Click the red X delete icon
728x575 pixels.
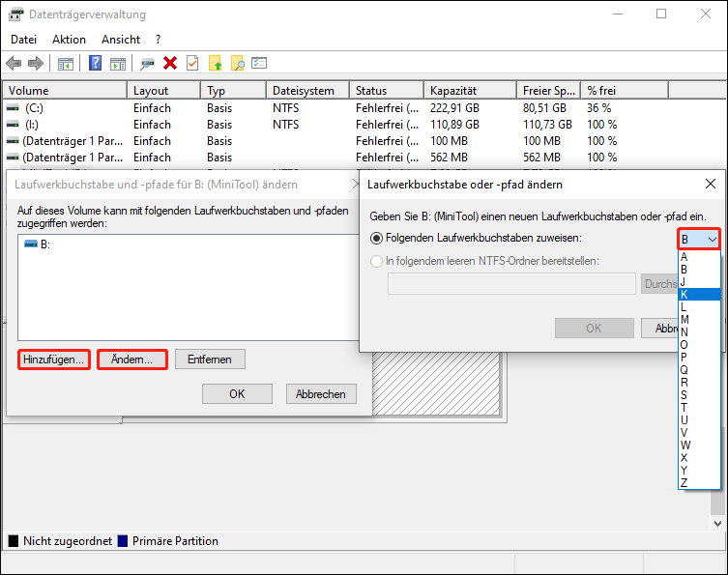[170, 63]
